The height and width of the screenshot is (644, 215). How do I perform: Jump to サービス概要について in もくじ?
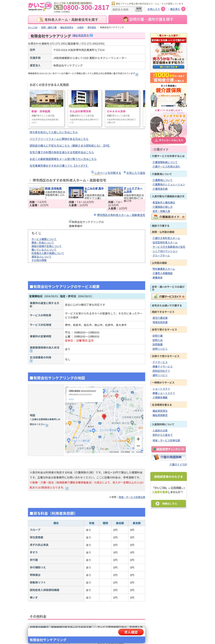[x=44, y=239]
